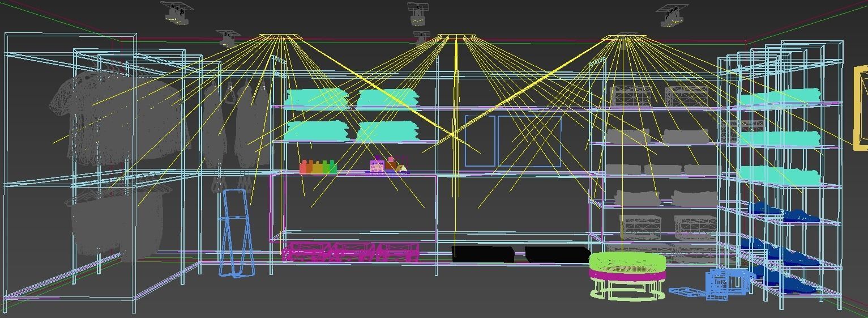Select the top-right gray wire basket, right shelf
Viewport: 868px width, 318px height.
[x=686, y=96]
